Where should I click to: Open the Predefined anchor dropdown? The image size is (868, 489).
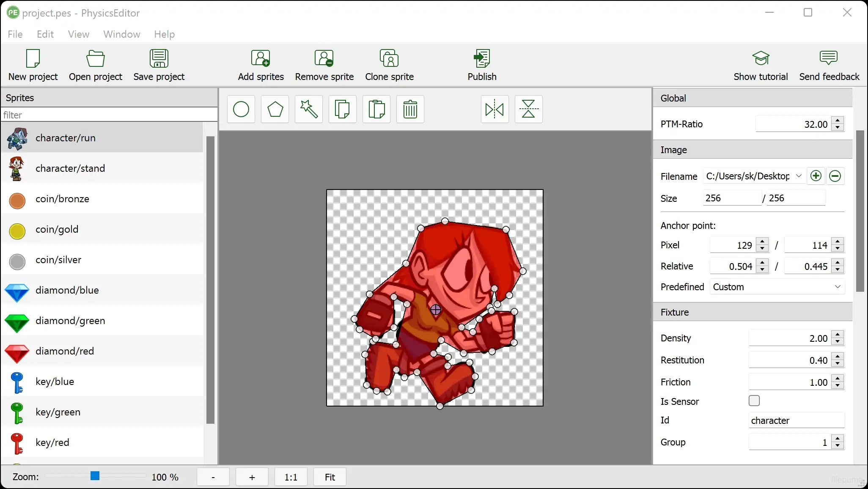coord(777,287)
